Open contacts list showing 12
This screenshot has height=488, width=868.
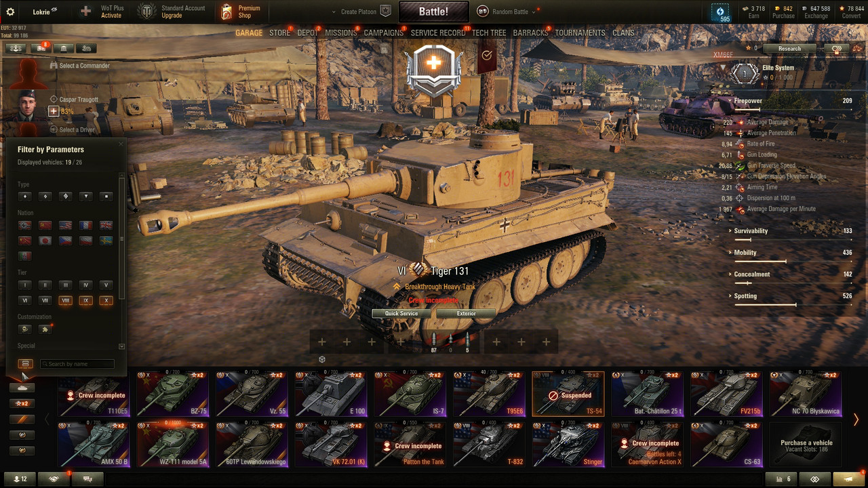pyautogui.click(x=20, y=479)
